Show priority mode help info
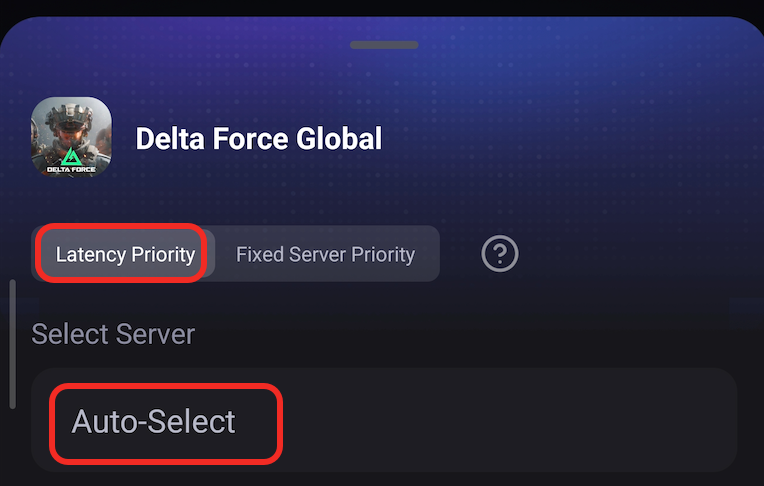This screenshot has height=486, width=764. (x=500, y=254)
